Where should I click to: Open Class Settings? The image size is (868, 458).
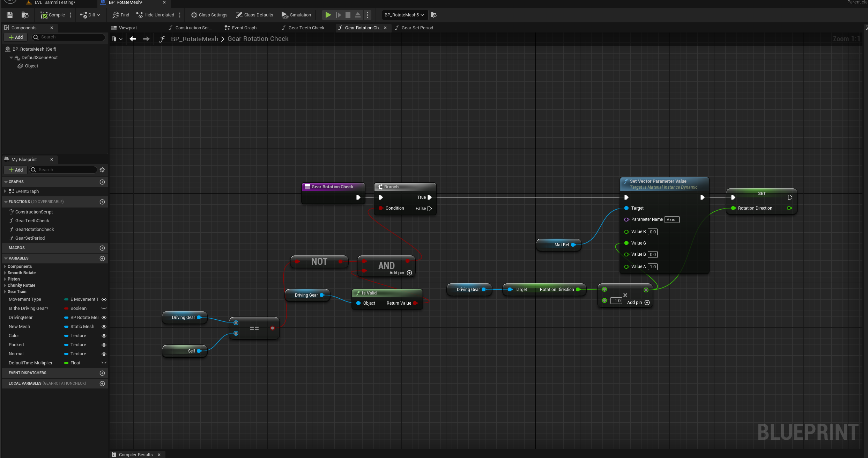(209, 15)
